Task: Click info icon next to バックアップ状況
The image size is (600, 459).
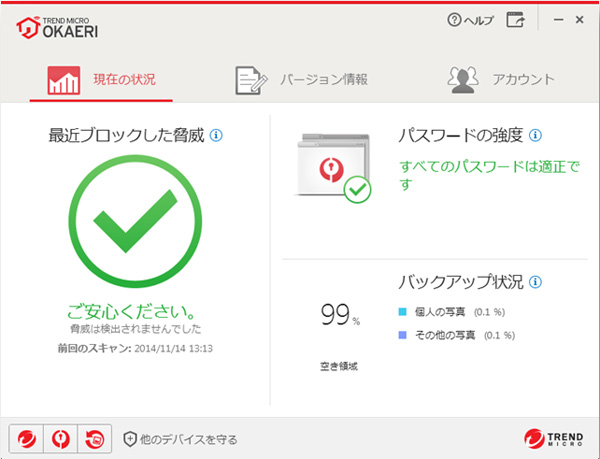Action: (535, 283)
